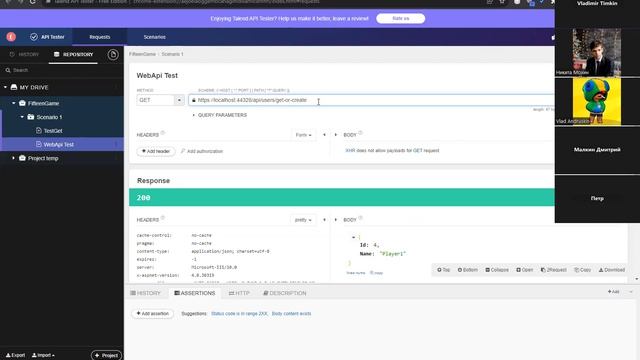Click the Add header button
The height and width of the screenshot is (360, 640).
pyautogui.click(x=156, y=151)
